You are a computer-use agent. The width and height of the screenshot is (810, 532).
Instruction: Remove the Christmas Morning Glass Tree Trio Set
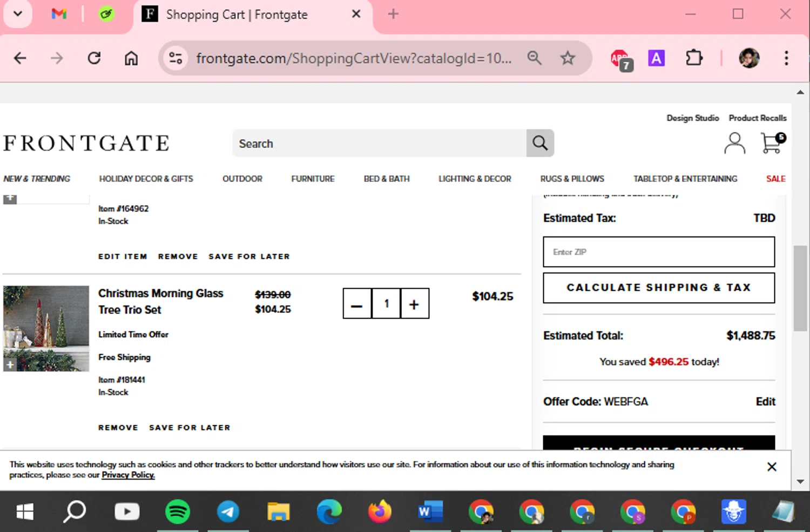click(118, 427)
